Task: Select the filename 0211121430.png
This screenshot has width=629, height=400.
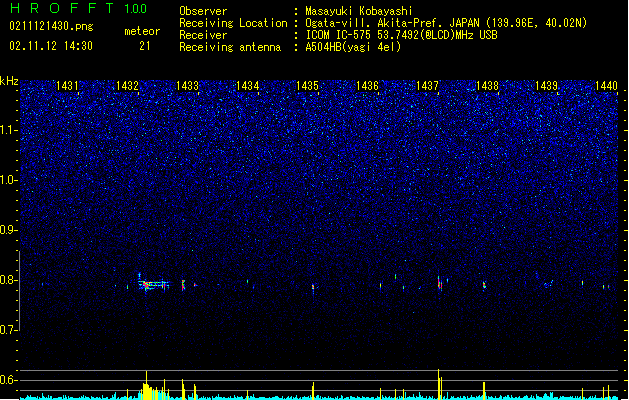Action: (51, 26)
